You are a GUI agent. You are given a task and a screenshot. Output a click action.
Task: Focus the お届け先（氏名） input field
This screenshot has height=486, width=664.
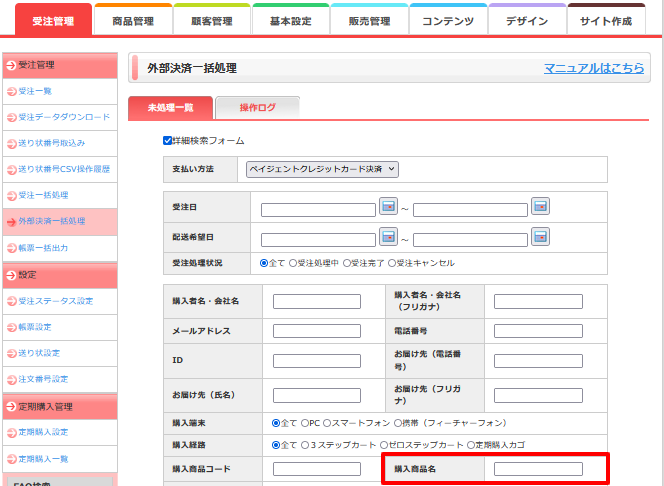pos(317,395)
